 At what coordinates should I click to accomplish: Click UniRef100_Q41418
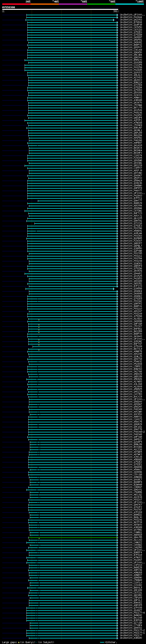click(131, 146)
